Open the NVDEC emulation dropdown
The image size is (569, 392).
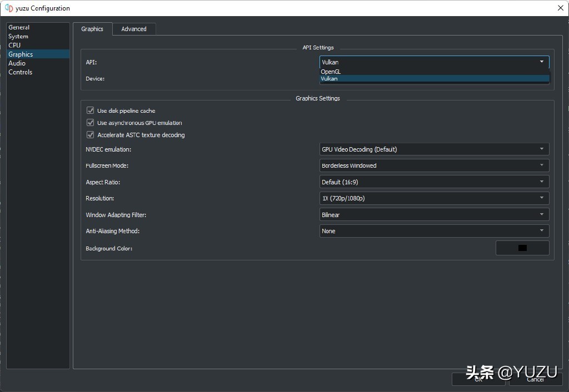click(433, 149)
